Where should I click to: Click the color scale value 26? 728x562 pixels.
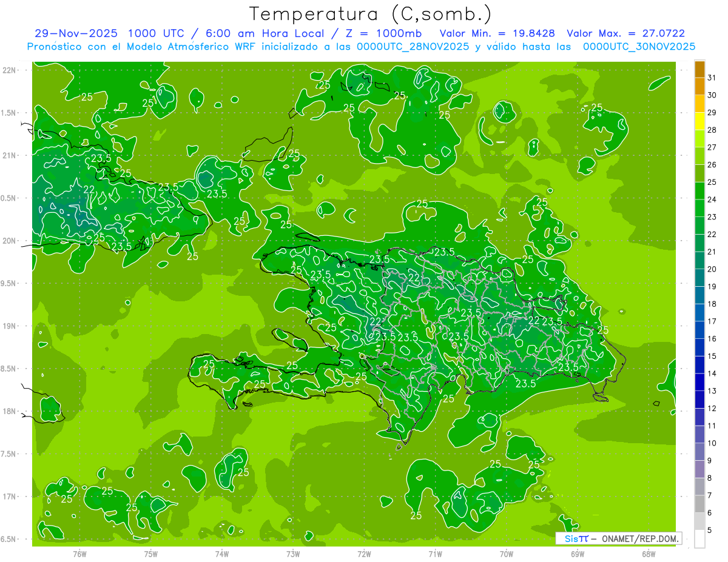coord(712,164)
